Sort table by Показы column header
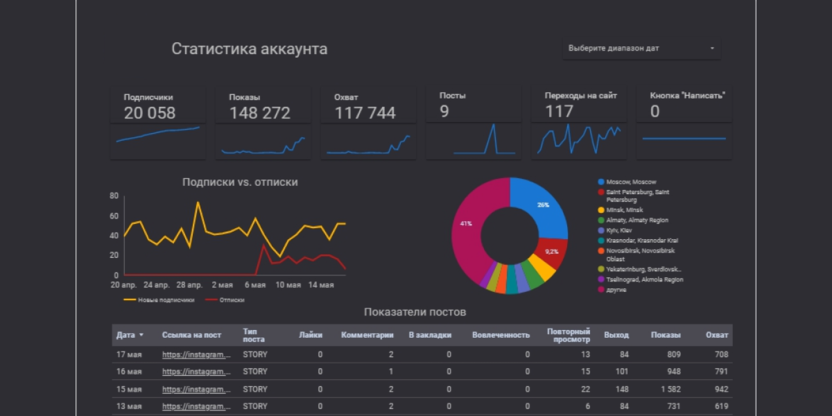 coord(665,335)
